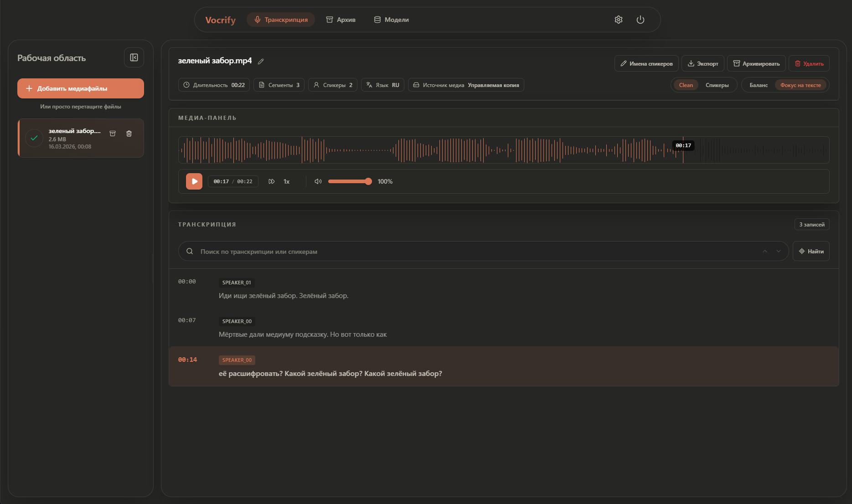Click the skip forward icon
Viewport: 852px width, 504px height.
[272, 181]
